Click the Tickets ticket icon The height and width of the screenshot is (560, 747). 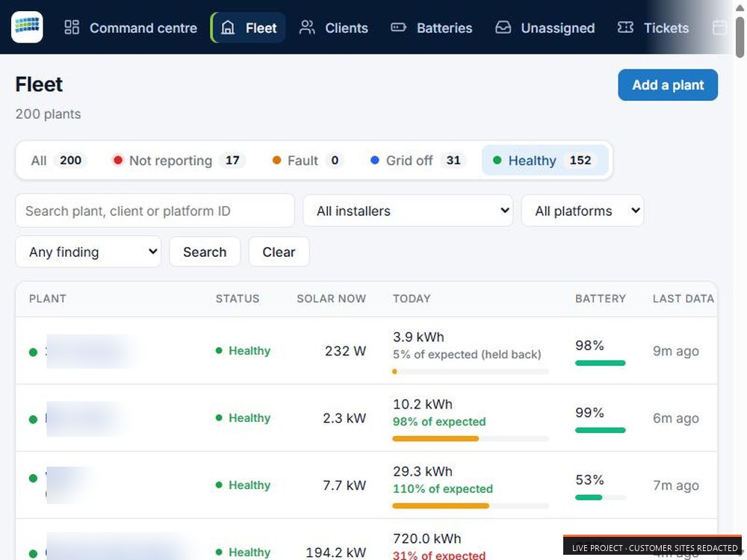tap(625, 27)
